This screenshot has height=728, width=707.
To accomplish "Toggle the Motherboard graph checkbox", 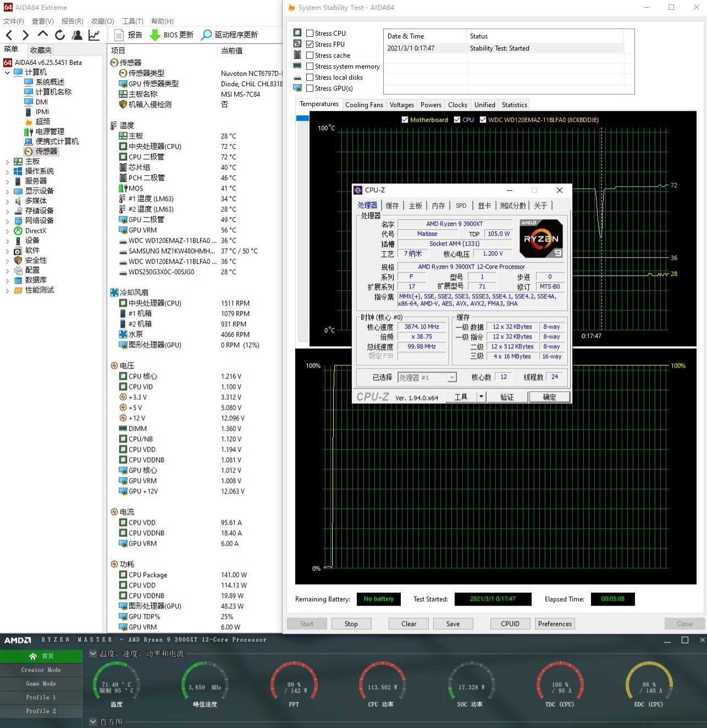I will pyautogui.click(x=405, y=120).
